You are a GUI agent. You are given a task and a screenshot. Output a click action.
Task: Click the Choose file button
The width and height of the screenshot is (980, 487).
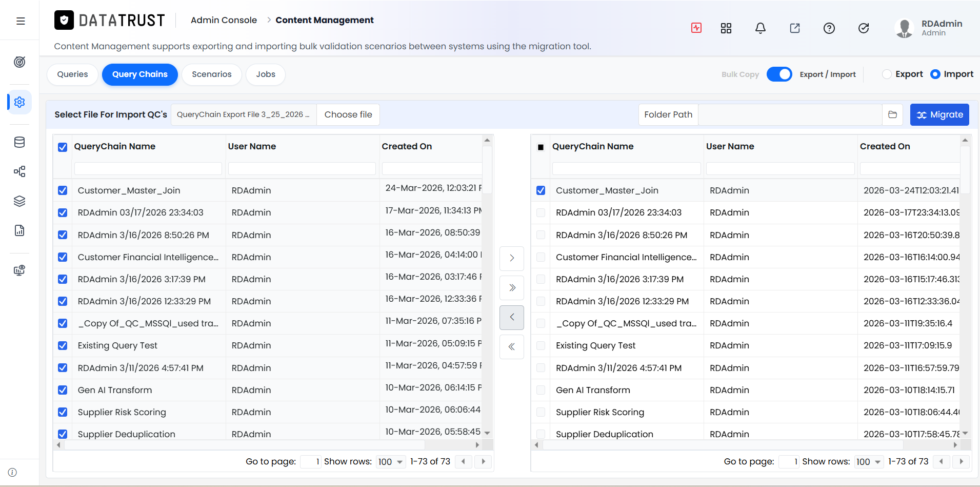click(348, 114)
